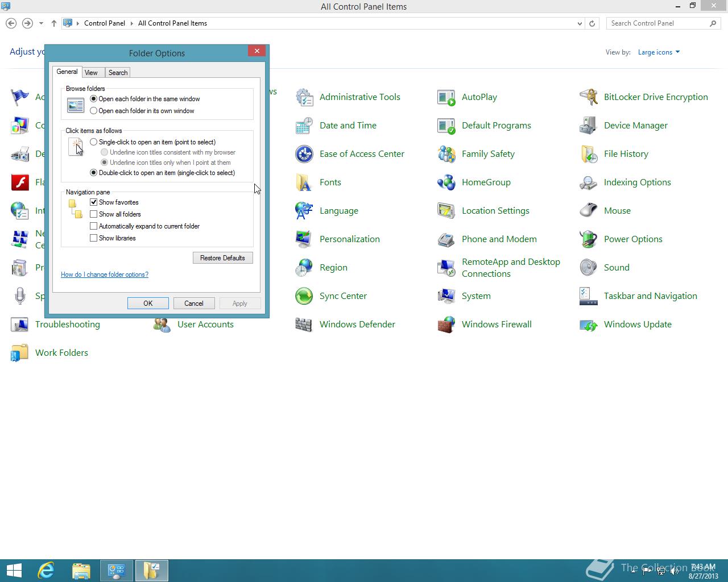Screen dimensions: 728x582
Task: Open the Windows Firewall icon
Action: pyautogui.click(x=446, y=325)
